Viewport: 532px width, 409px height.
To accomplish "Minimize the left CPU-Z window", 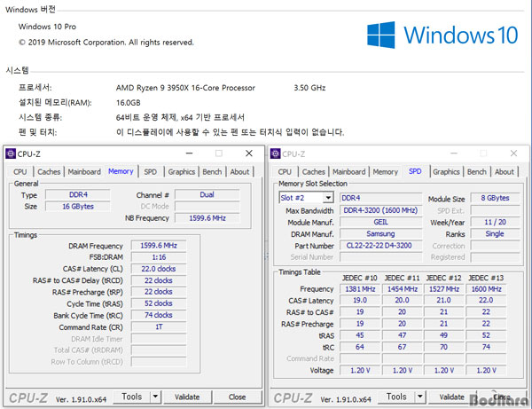I will (190, 153).
